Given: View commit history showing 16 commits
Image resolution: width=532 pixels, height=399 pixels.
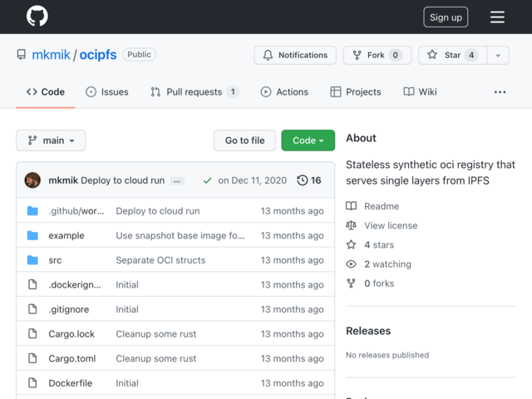Looking at the screenshot, I should pos(308,180).
